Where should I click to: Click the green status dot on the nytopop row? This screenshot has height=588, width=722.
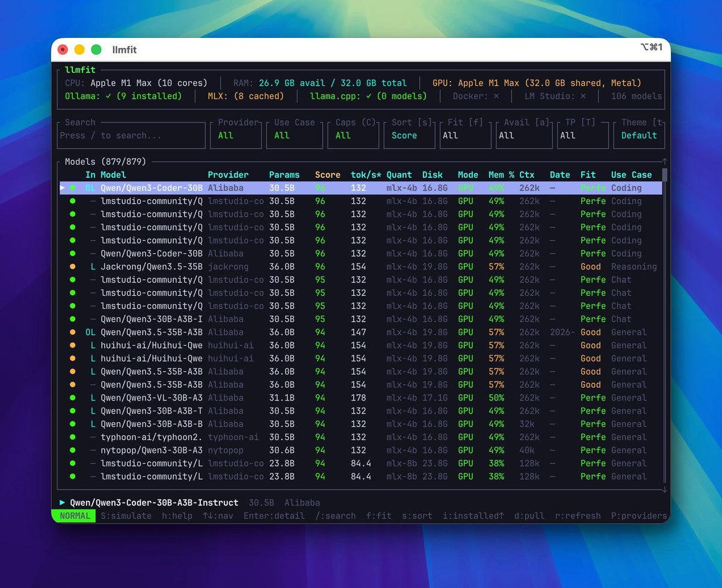(x=73, y=450)
